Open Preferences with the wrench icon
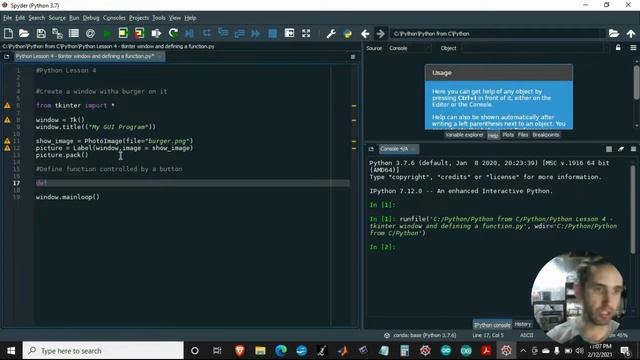Viewport: 640px width, 360px height. (331, 33)
